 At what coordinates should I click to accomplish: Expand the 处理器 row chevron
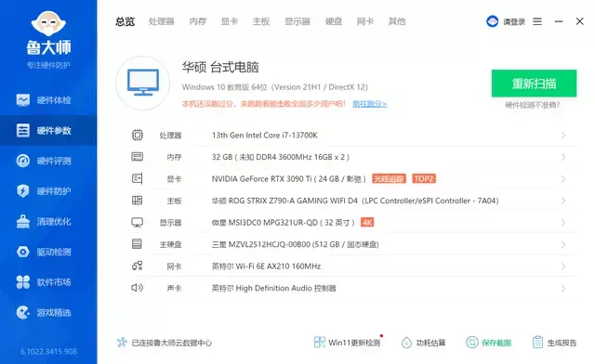(x=563, y=136)
